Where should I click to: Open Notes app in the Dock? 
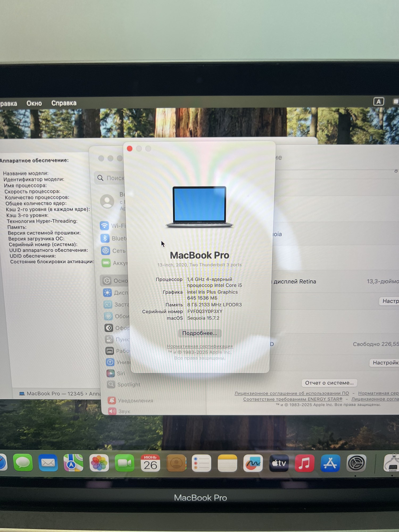click(x=227, y=463)
